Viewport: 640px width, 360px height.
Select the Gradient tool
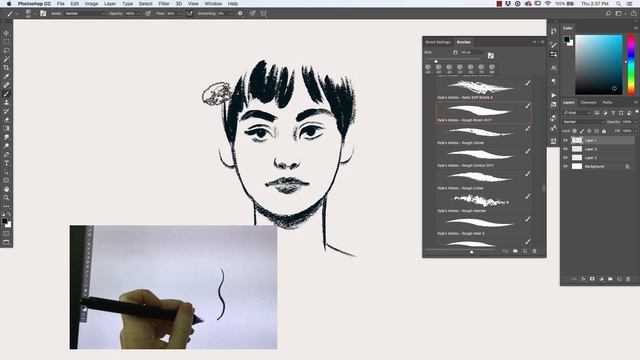pos(6,128)
